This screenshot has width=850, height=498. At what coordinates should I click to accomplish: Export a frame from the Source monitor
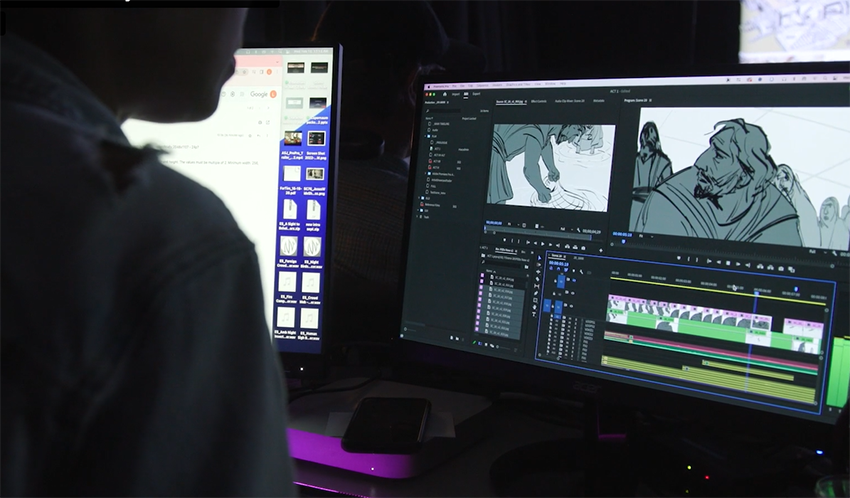coord(583,248)
